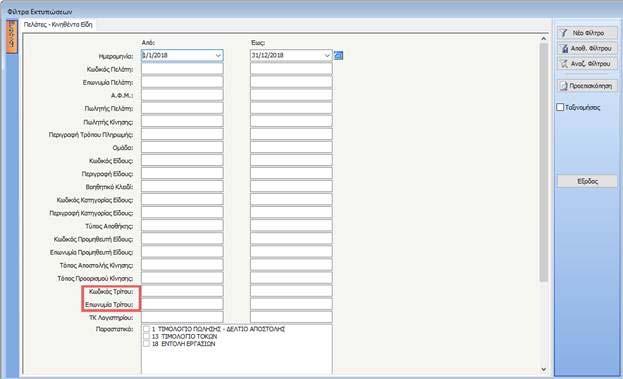This screenshot has height=379, width=623.
Task: Focus Έως field for Επωνυμία Προμηθευτή Είδους
Action: click(x=291, y=252)
